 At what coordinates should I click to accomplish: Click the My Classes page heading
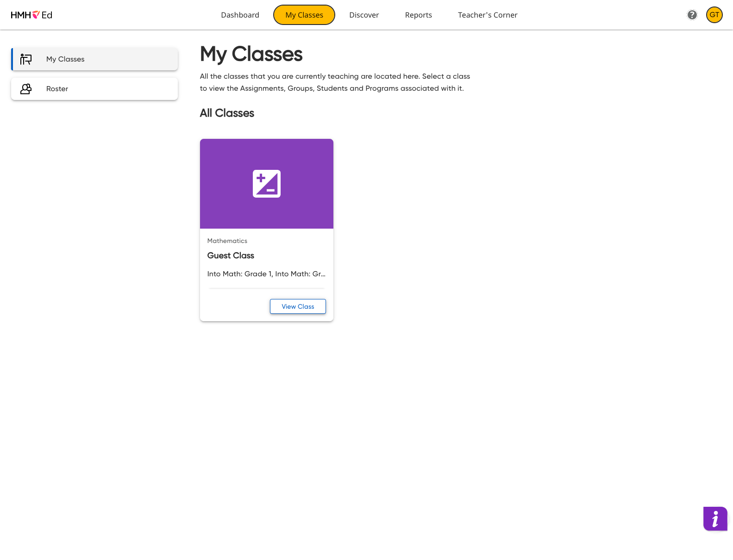[x=251, y=54]
